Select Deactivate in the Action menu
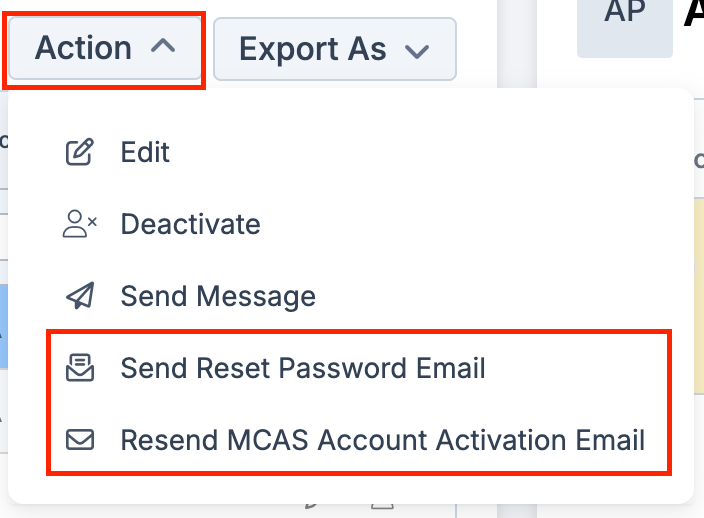 pyautogui.click(x=190, y=224)
